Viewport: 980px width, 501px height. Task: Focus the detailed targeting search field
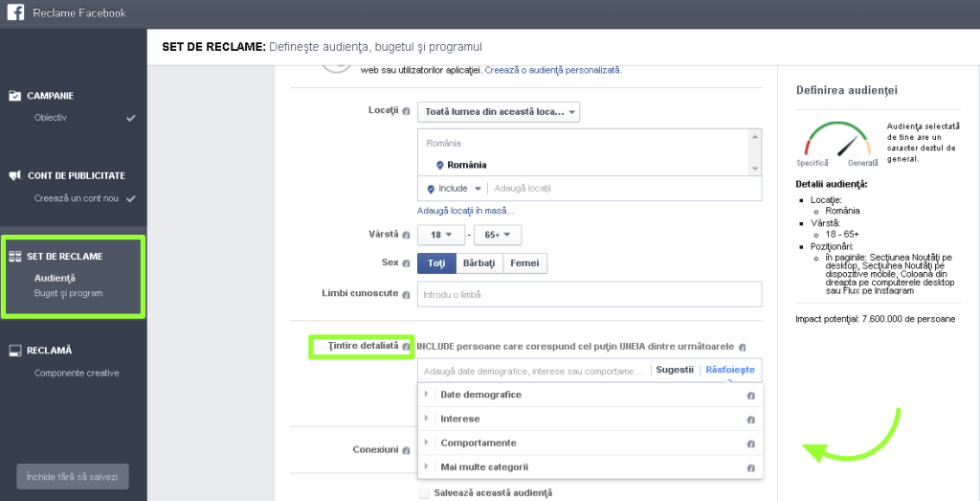(x=534, y=371)
